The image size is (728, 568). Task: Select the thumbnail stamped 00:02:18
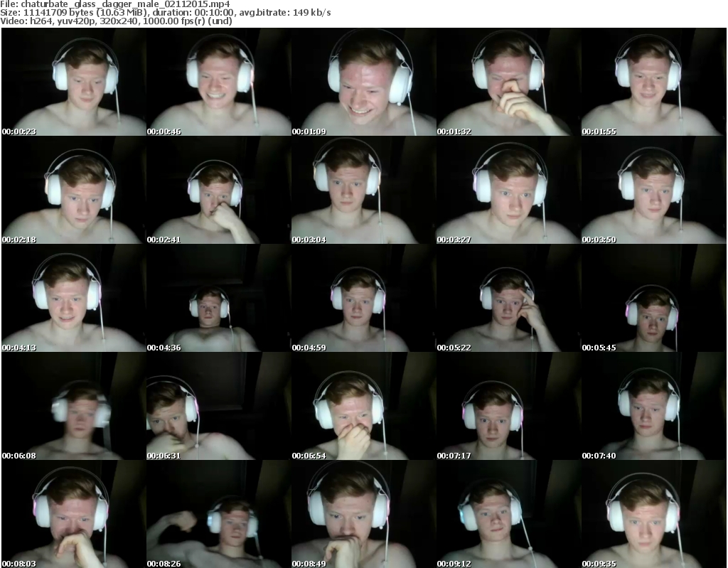coord(74,190)
